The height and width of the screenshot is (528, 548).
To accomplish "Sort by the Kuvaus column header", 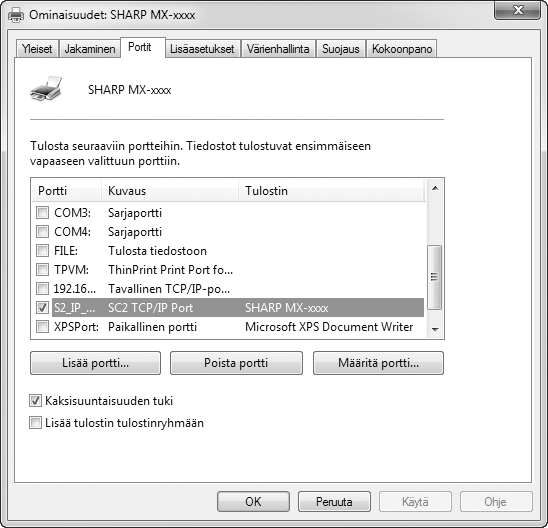I will click(170, 191).
